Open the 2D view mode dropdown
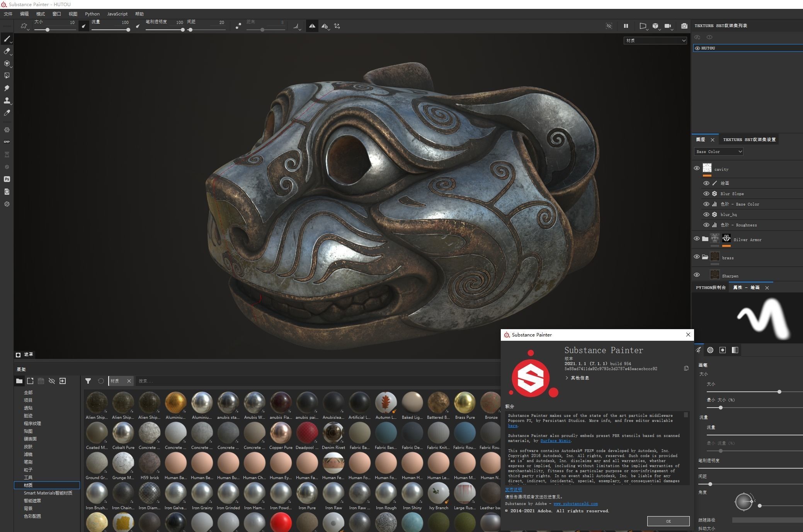The image size is (803, 532). coord(643,26)
